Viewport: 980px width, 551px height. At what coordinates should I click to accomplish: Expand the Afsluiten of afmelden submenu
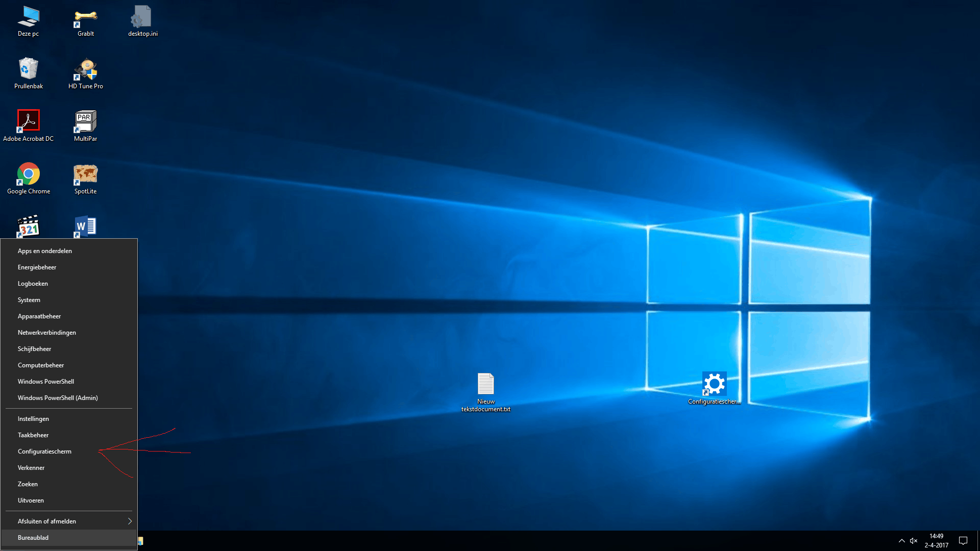69,521
